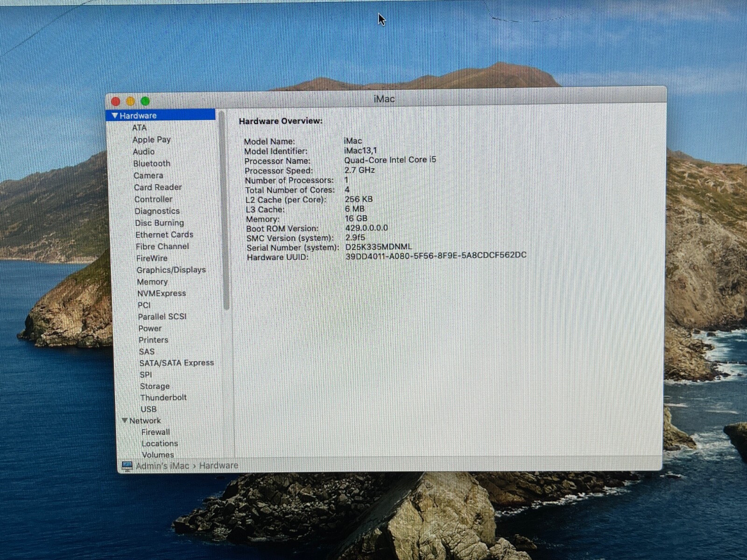View Diagnostics information

157,211
